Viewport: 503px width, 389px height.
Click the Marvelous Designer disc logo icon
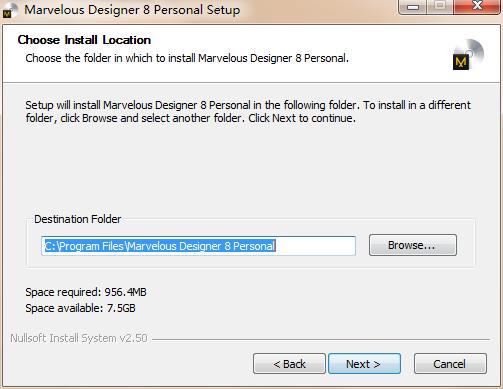tap(468, 55)
